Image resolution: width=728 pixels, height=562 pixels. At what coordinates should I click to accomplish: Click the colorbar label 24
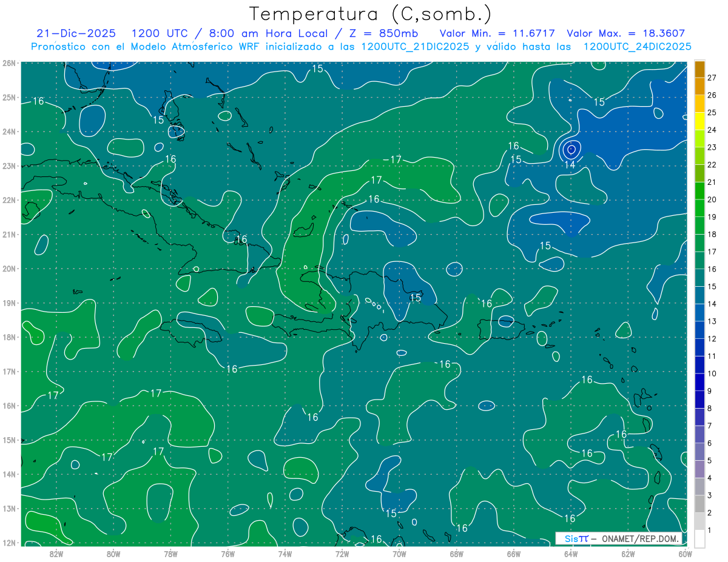712,130
